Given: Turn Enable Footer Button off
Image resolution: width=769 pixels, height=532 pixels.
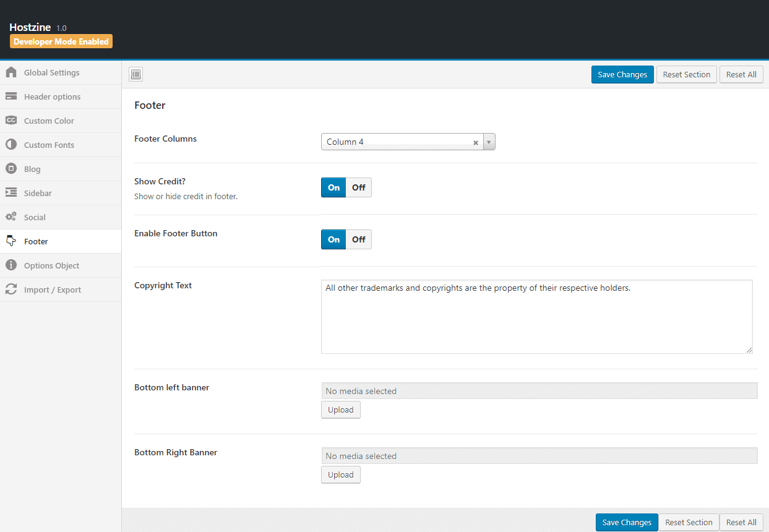Looking at the screenshot, I should (x=359, y=239).
